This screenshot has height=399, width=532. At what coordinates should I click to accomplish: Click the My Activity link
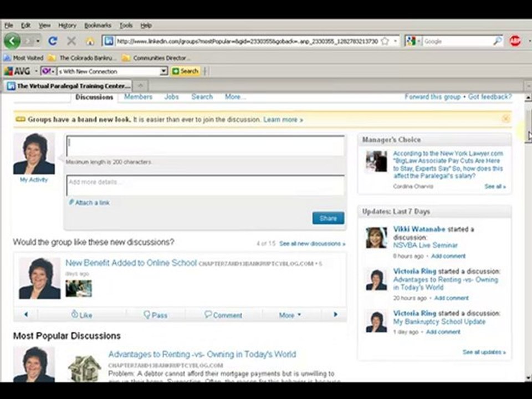click(x=34, y=180)
